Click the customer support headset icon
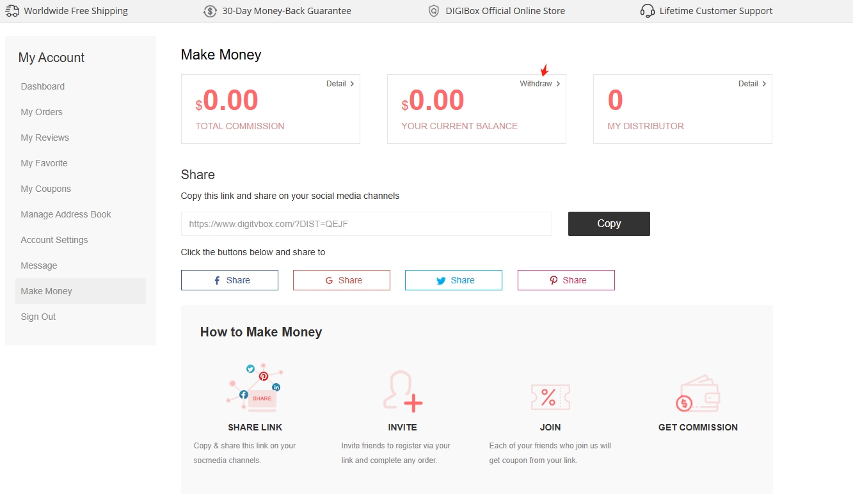This screenshot has height=504, width=853. point(648,11)
